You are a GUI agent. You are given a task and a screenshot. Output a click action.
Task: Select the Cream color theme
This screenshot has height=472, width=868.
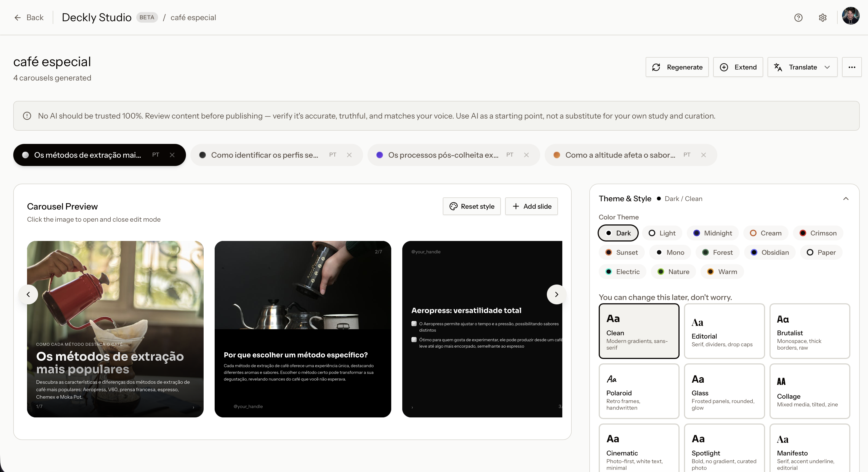[766, 233]
